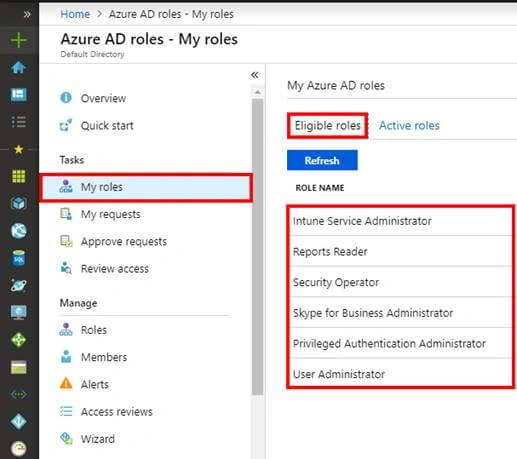Screen dimensions: 517x459
Task: Open Access reviews under Manage
Action: click(117, 412)
